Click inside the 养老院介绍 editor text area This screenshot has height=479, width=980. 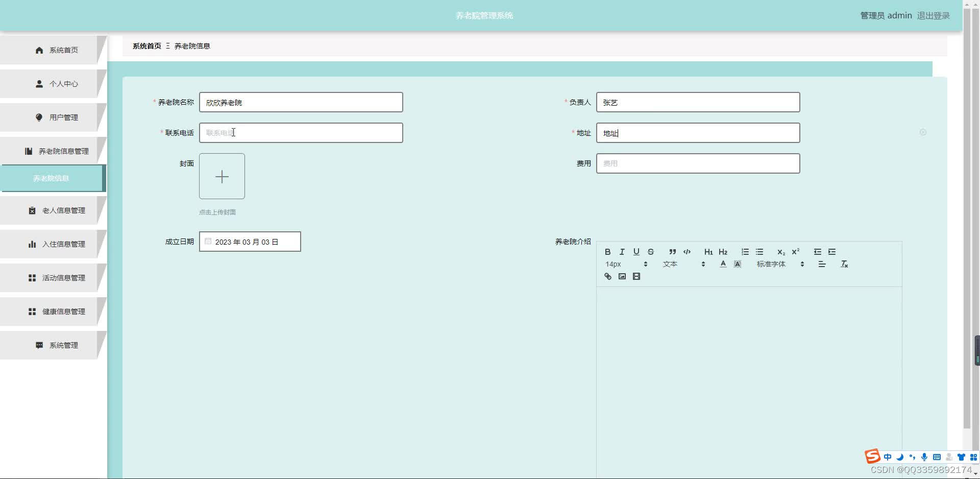click(749, 382)
